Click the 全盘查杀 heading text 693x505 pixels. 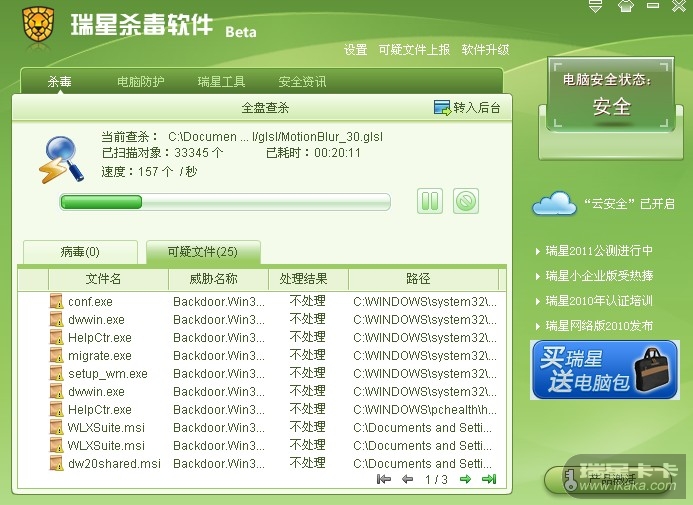pyautogui.click(x=265, y=108)
